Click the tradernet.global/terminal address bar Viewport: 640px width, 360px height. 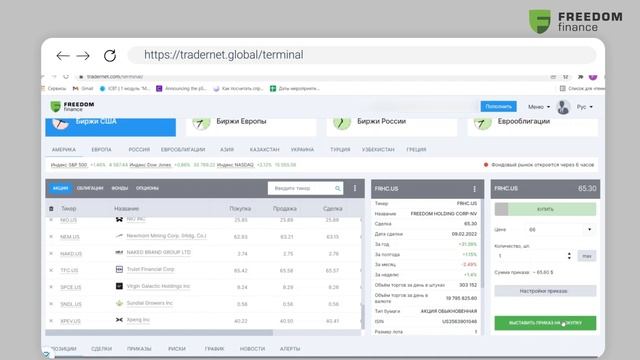click(362, 55)
